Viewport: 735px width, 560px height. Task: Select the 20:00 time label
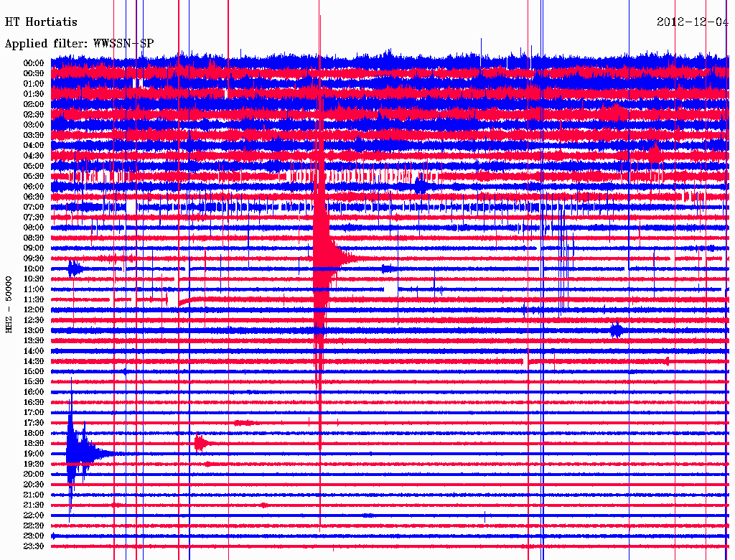pyautogui.click(x=34, y=474)
